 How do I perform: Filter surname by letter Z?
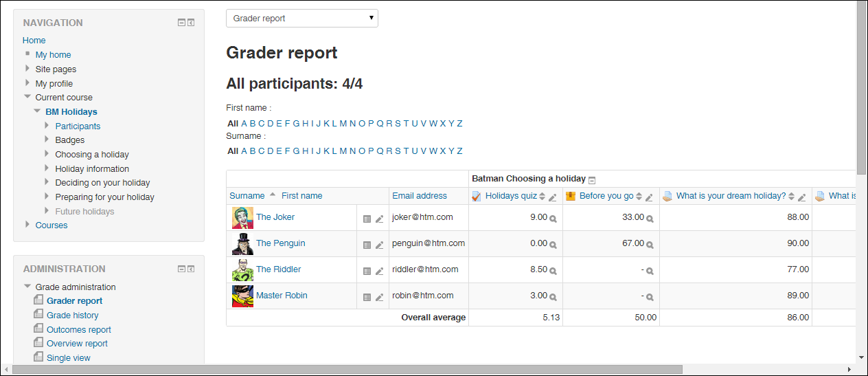459,151
